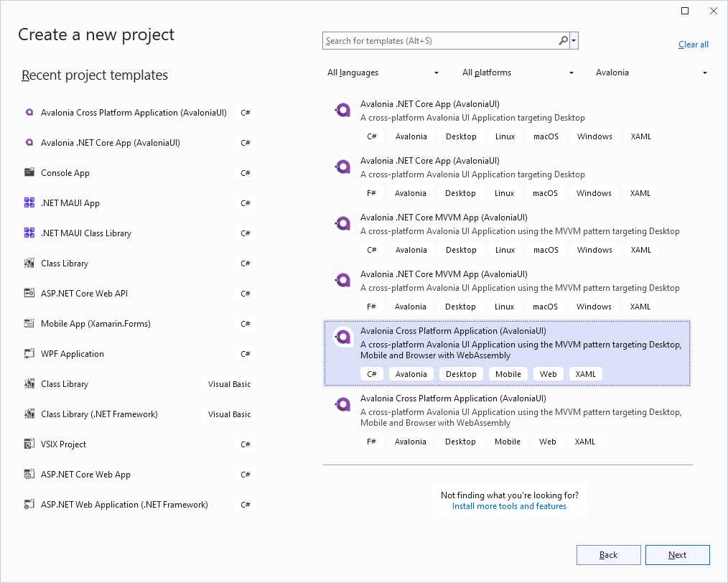Image resolution: width=728 pixels, height=583 pixels.
Task: Click the VSIX Project icon
Action: point(29,444)
